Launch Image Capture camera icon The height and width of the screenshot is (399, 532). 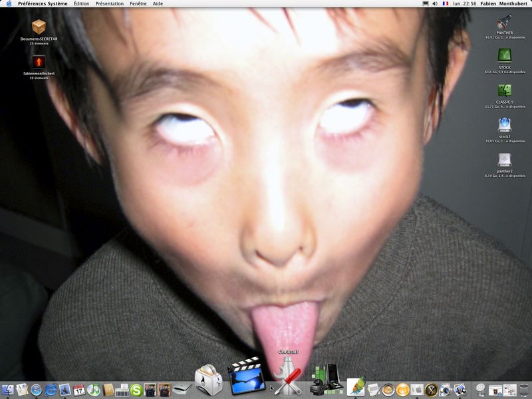pos(446,390)
